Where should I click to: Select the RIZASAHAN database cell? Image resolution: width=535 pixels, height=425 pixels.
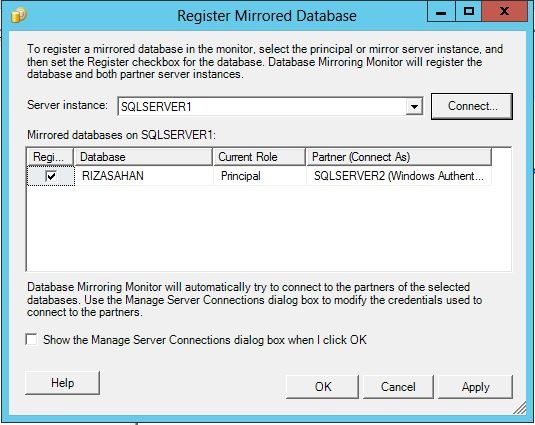143,176
